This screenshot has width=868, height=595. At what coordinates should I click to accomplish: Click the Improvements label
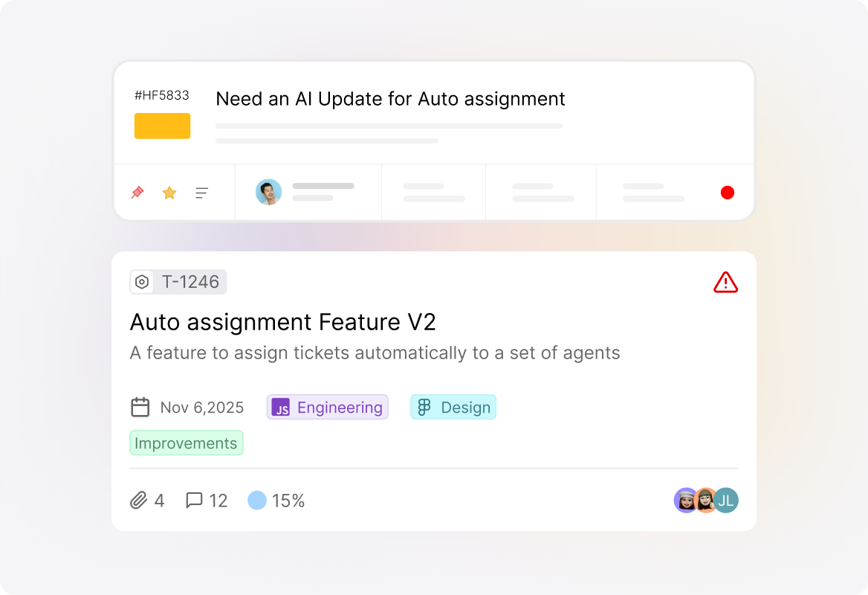[186, 443]
